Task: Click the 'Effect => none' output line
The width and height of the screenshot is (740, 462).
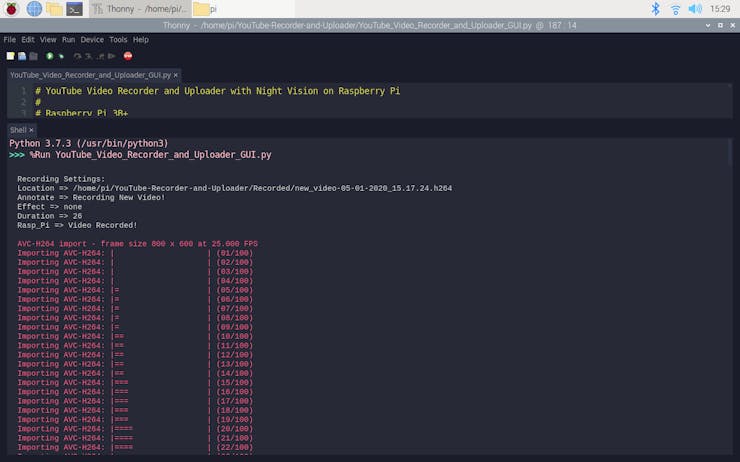Action: pyautogui.click(x=50, y=207)
